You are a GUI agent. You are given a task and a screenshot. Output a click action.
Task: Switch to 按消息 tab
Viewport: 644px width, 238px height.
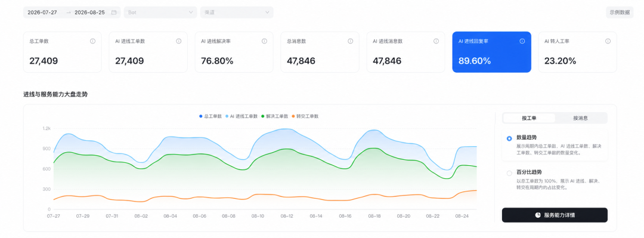(580, 118)
